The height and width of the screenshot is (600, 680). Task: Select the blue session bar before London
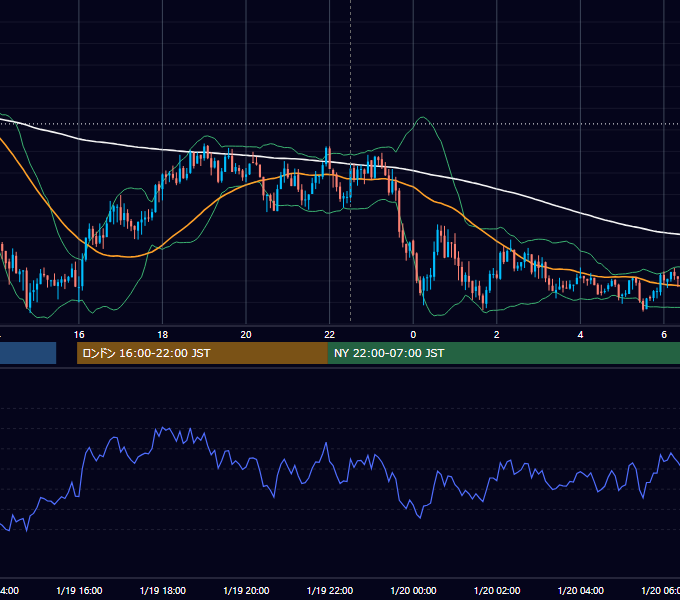pyautogui.click(x=28, y=353)
